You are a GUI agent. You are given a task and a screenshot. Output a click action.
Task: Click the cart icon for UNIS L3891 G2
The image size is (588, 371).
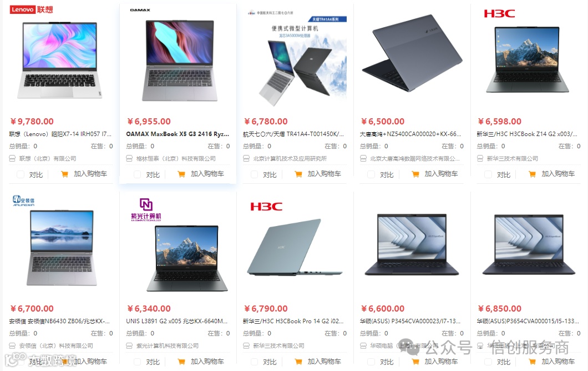point(181,362)
